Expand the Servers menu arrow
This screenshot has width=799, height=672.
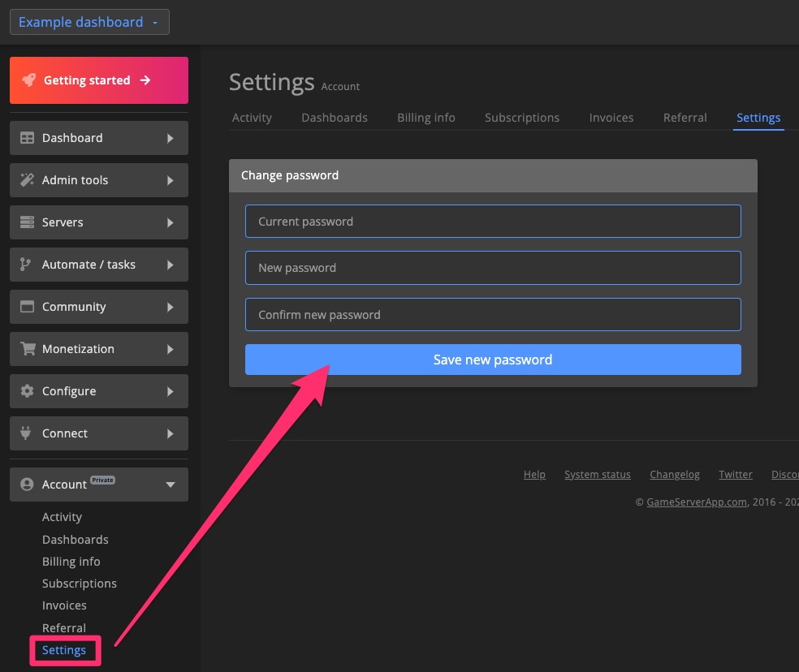[170, 222]
